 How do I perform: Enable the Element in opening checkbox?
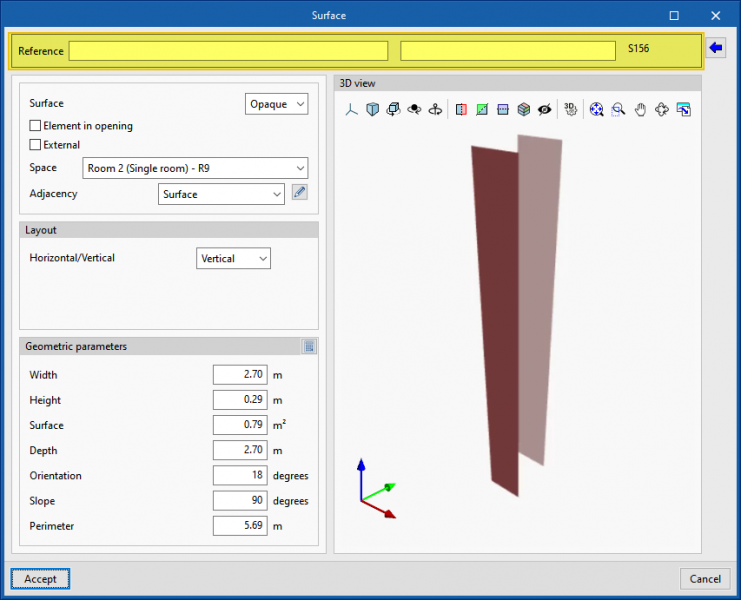click(36, 126)
